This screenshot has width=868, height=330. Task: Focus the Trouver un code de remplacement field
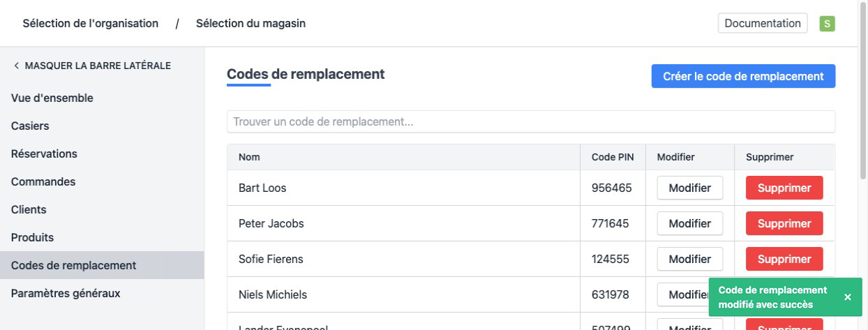(530, 122)
